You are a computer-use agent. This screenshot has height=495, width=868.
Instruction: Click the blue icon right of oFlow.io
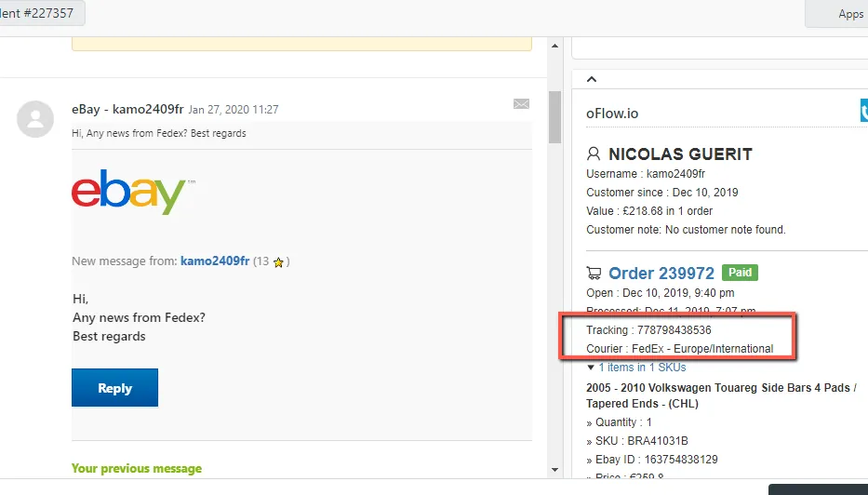pyautogui.click(x=863, y=110)
